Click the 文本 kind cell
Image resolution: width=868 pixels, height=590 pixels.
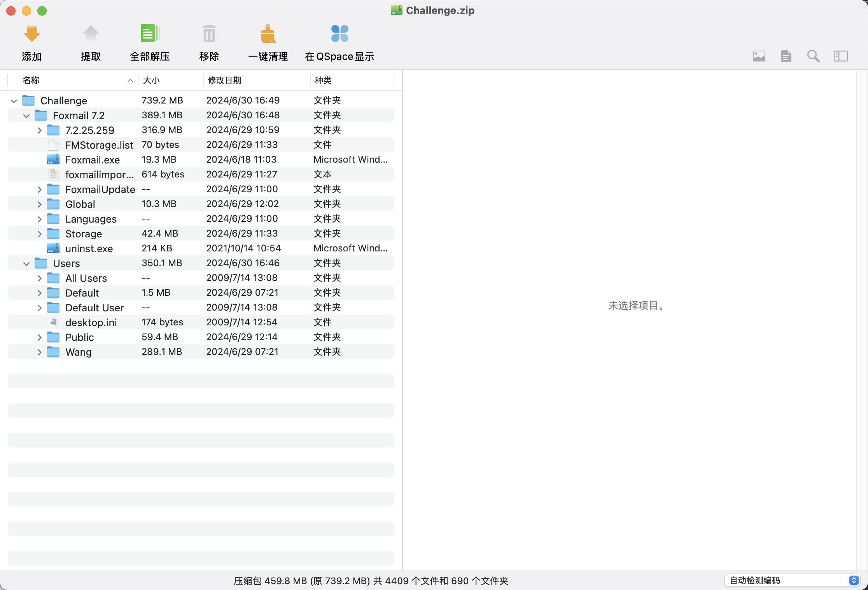coord(322,174)
